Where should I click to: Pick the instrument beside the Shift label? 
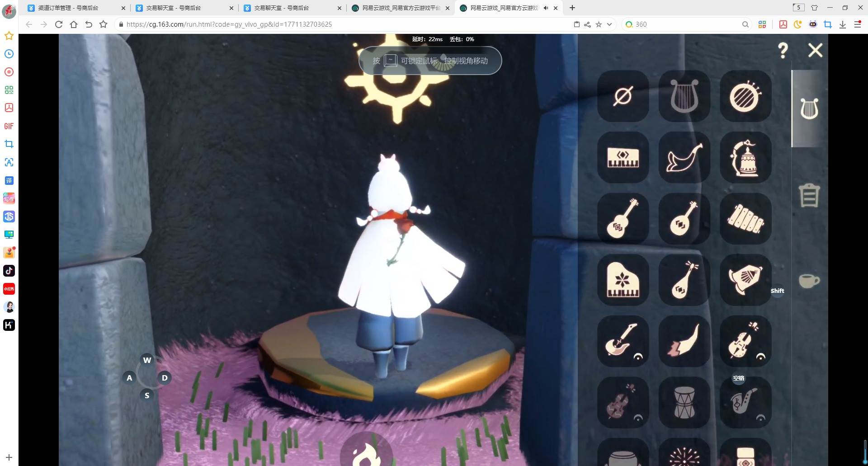[x=745, y=280]
